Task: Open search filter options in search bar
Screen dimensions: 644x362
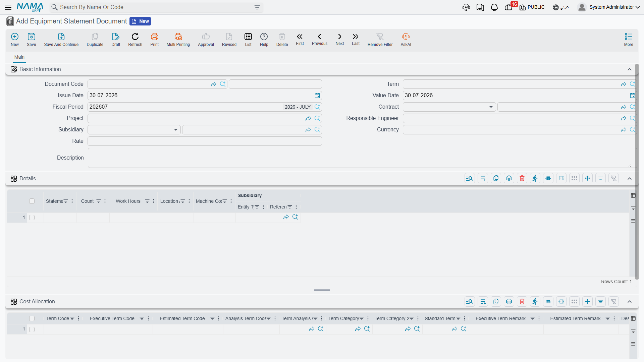Action: (257, 7)
